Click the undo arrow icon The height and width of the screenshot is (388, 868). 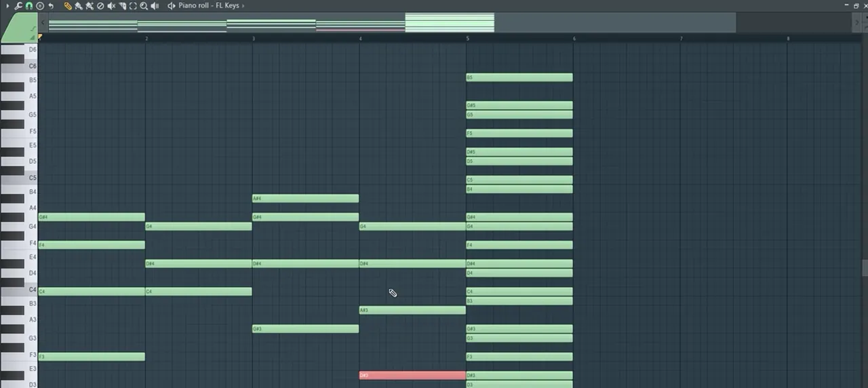point(51,5)
